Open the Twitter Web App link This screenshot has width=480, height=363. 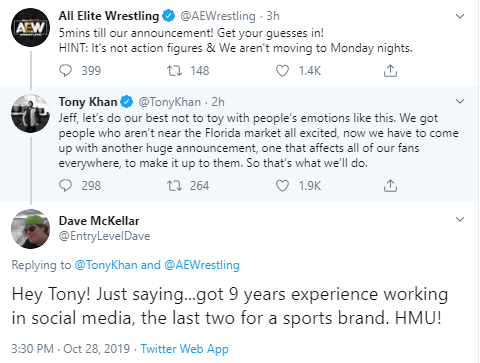pos(185,349)
